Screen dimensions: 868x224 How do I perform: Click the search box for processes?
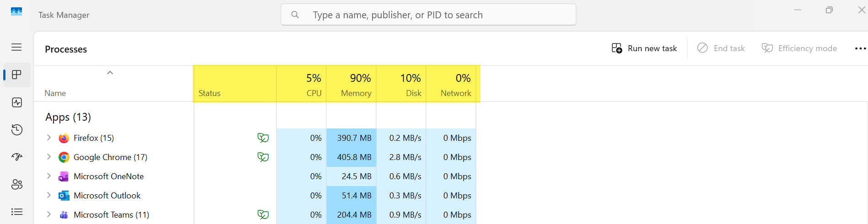(x=428, y=15)
